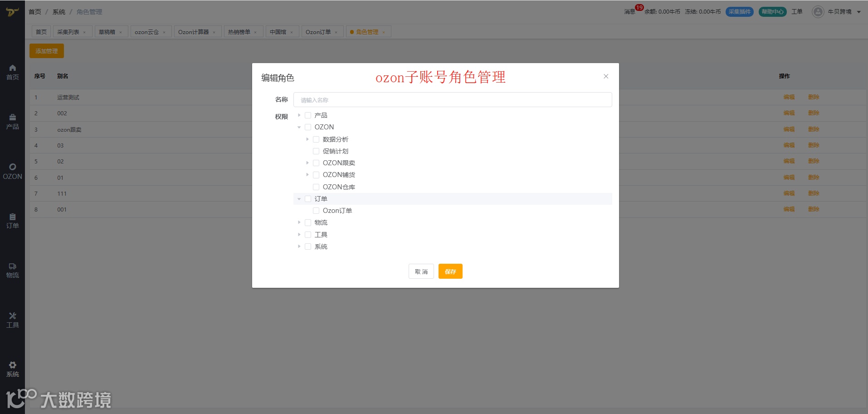Open the 帮助中心 help button
The height and width of the screenshot is (414, 868).
[x=773, y=12]
